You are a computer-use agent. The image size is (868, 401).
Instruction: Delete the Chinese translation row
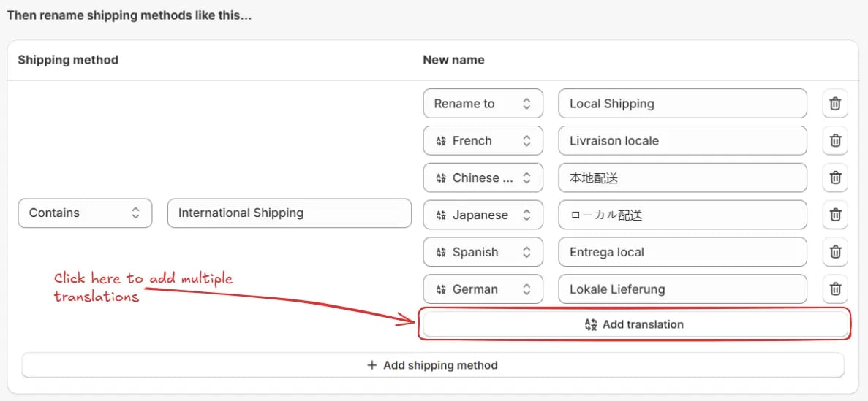[835, 177]
